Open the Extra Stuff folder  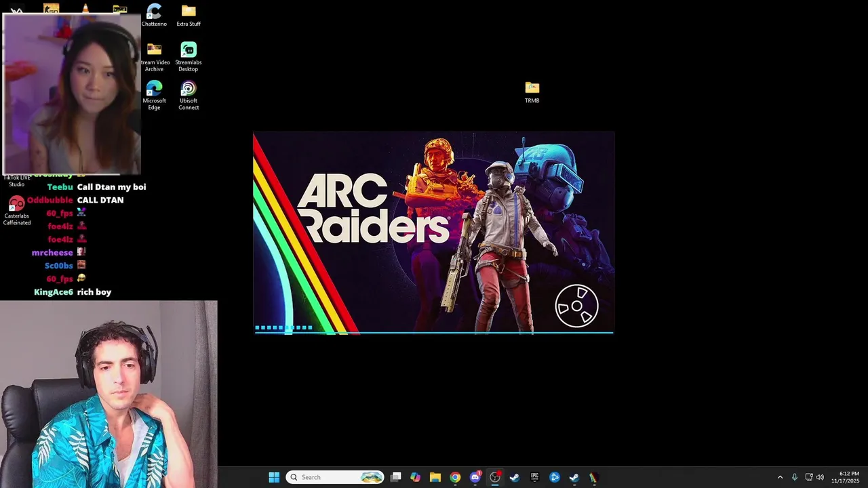(x=189, y=16)
